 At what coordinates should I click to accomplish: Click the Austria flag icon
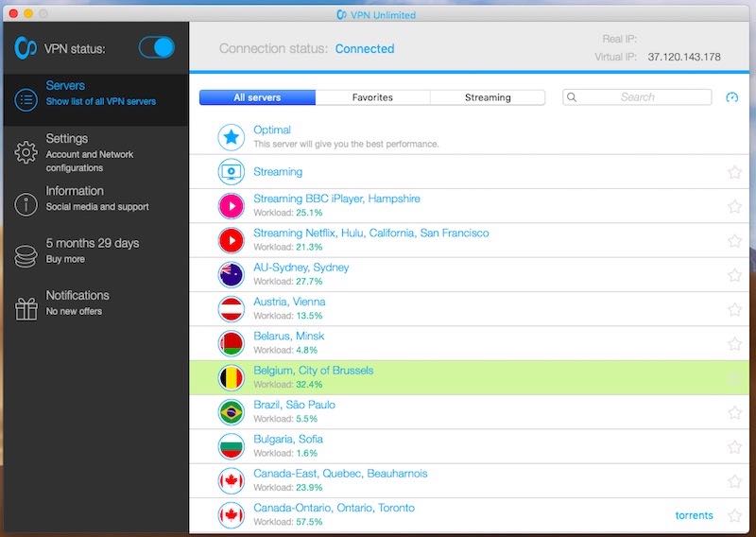point(232,309)
